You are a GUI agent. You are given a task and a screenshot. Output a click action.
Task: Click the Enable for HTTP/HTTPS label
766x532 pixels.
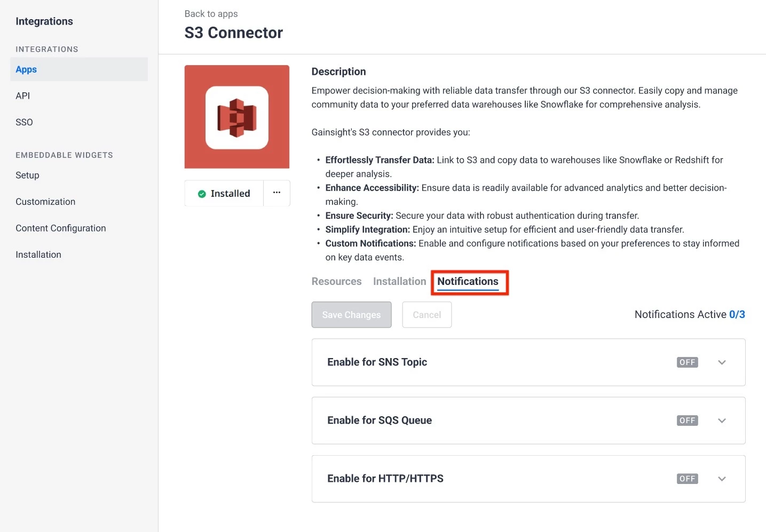pos(385,479)
